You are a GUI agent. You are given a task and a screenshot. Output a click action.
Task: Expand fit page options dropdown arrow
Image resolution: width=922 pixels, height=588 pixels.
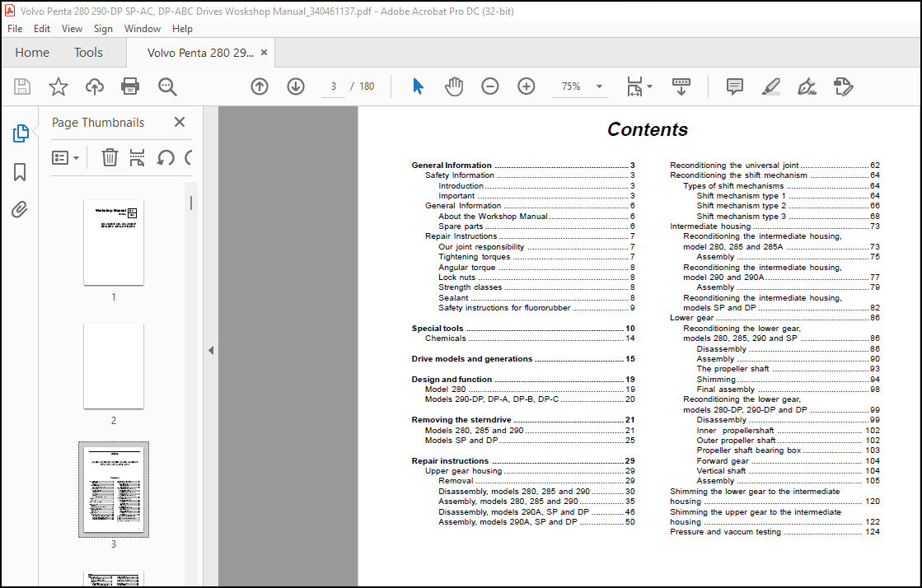click(650, 86)
